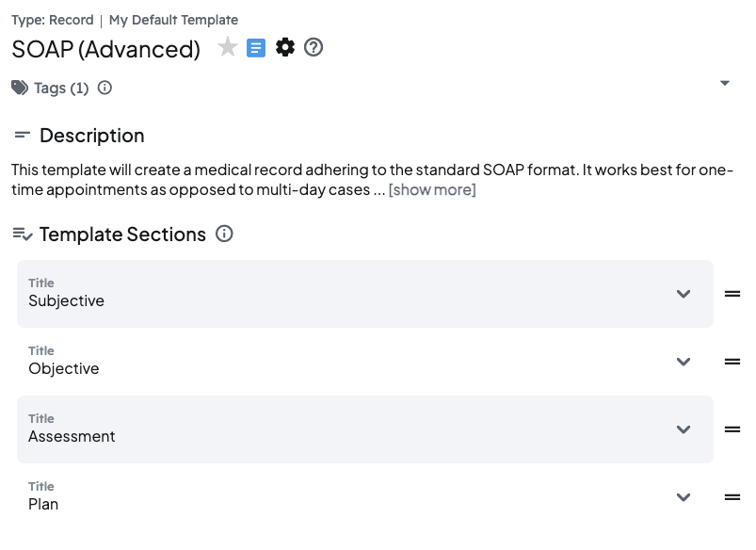This screenshot has height=550, width=756.
Task: Click the Template Sections checklist icon
Action: pos(21,234)
